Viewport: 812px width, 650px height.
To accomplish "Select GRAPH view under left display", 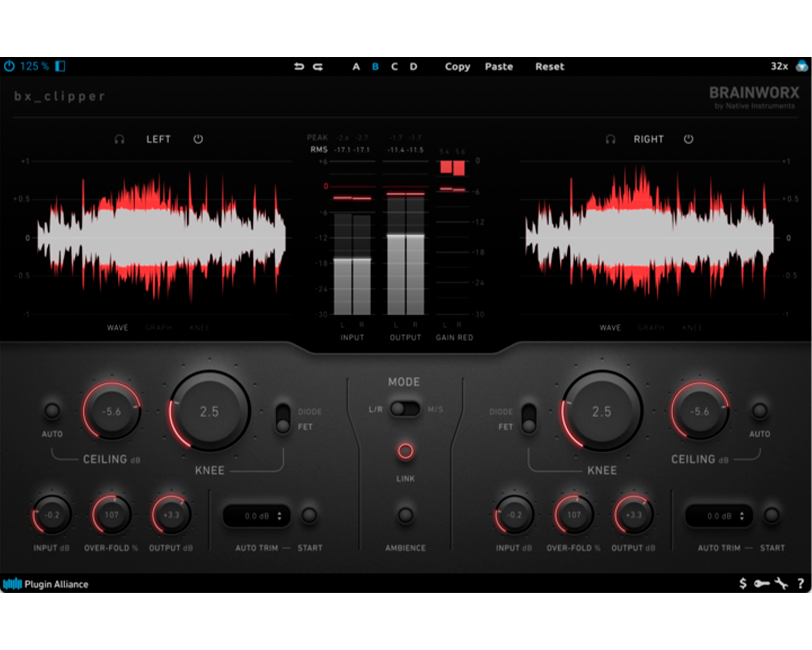I will point(158,328).
